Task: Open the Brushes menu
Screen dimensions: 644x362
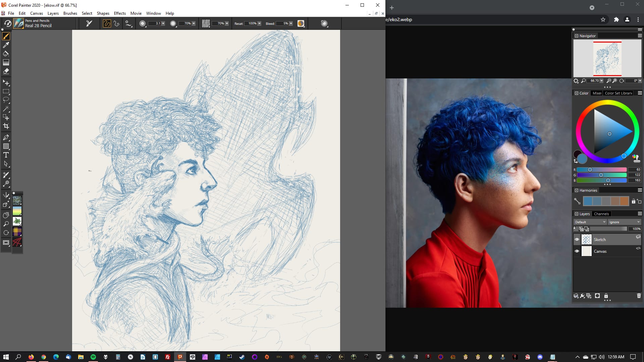Action: [70, 13]
